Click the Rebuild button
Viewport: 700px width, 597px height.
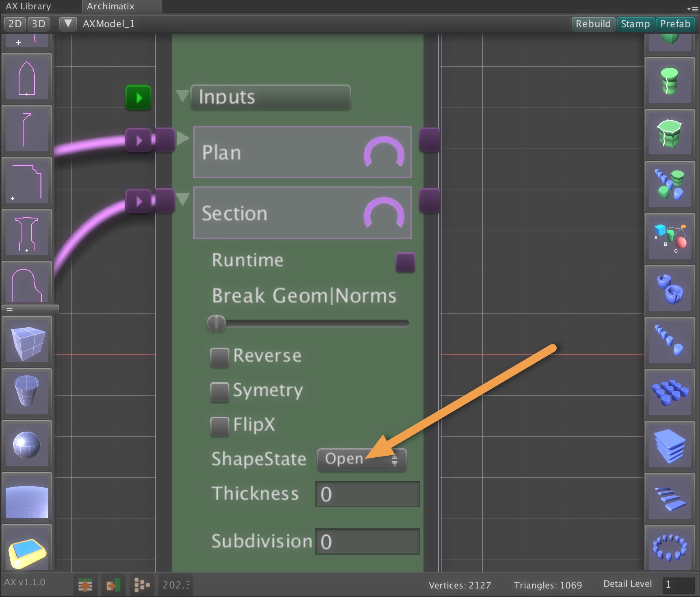pos(593,24)
